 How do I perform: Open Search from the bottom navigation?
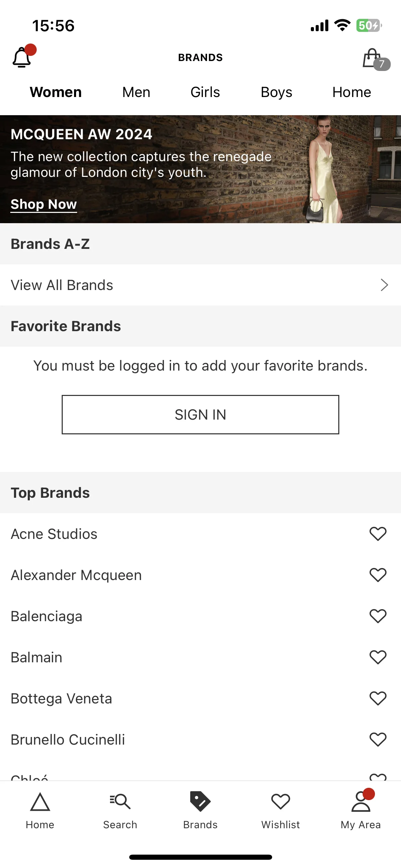pyautogui.click(x=120, y=811)
